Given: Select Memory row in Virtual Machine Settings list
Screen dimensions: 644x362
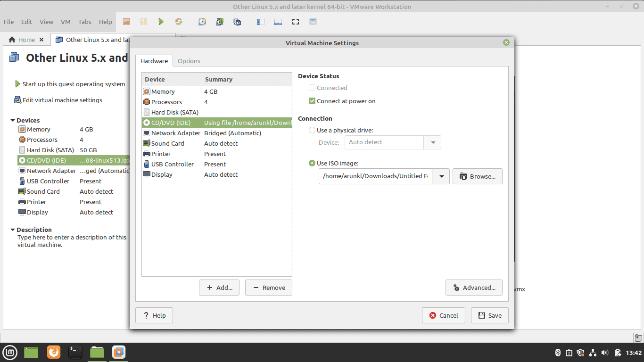Looking at the screenshot, I should [x=216, y=91].
